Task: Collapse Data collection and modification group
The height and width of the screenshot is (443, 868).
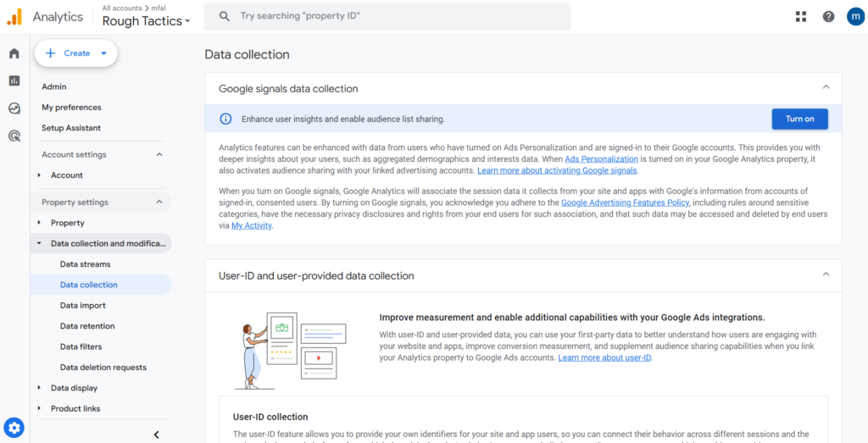Action: point(39,243)
